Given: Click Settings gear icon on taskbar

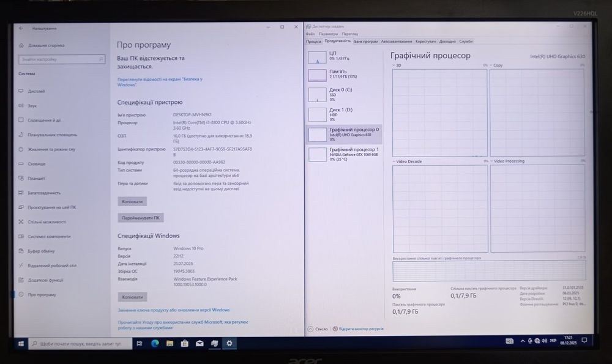Looking at the screenshot, I should 229,344.
